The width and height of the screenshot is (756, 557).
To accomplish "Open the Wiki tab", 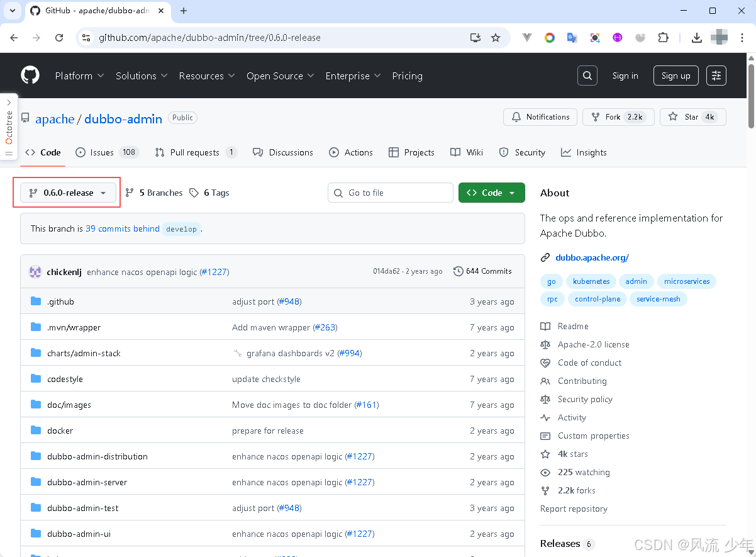I will [x=467, y=152].
